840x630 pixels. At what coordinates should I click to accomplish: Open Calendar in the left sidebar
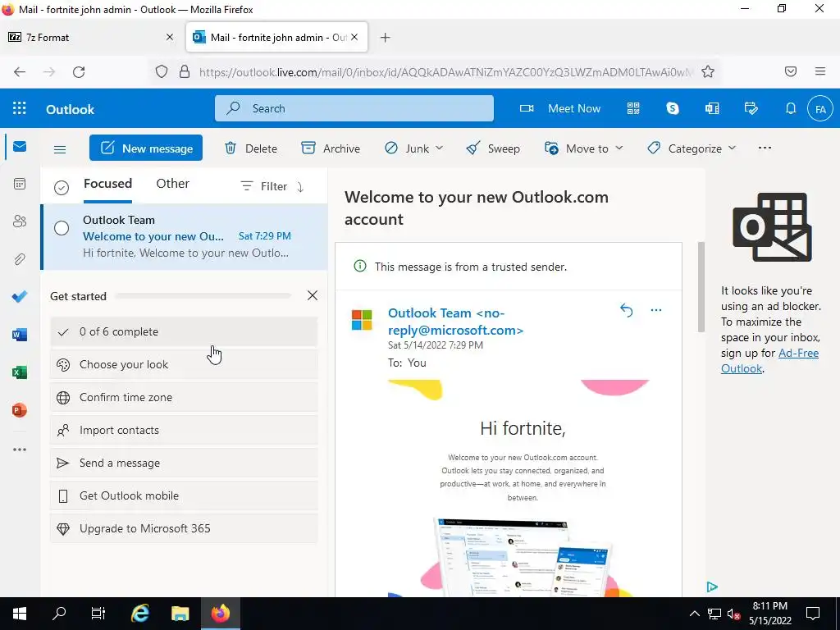point(20,184)
